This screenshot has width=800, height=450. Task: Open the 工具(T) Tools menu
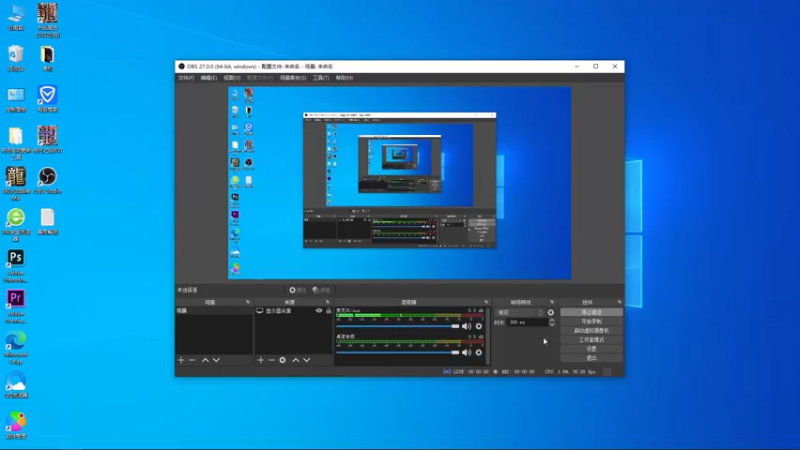tap(321, 78)
